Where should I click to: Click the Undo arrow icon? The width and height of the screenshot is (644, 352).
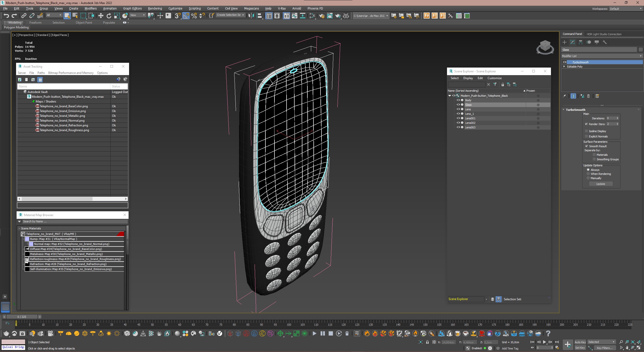pos(6,16)
